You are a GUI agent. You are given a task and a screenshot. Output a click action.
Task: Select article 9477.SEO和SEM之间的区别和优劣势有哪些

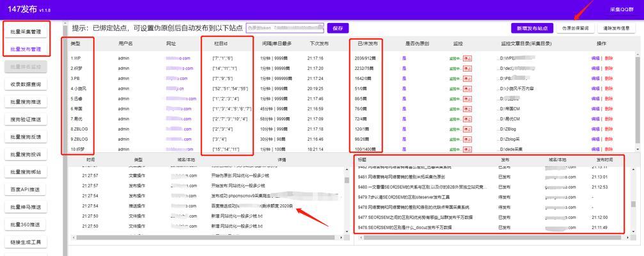pos(415,218)
